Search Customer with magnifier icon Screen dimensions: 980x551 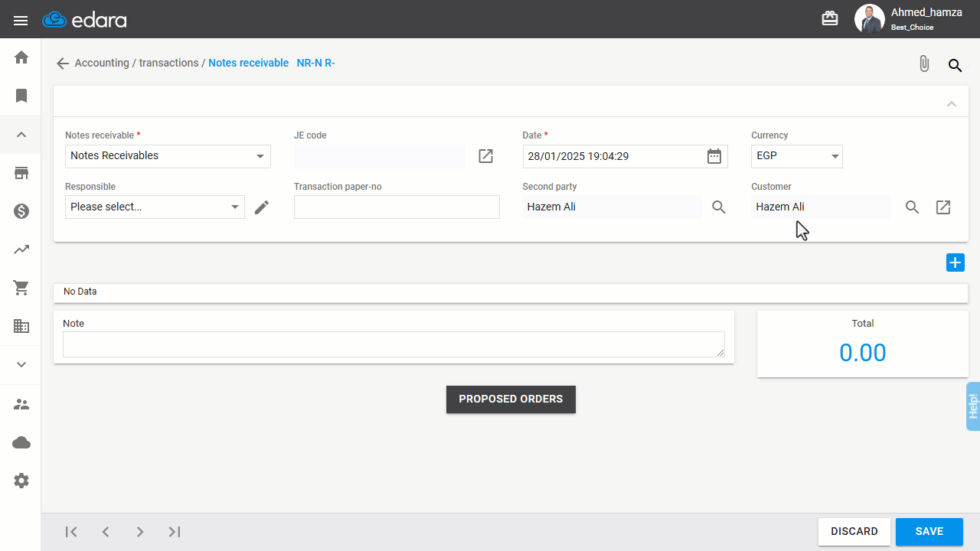[x=912, y=207]
